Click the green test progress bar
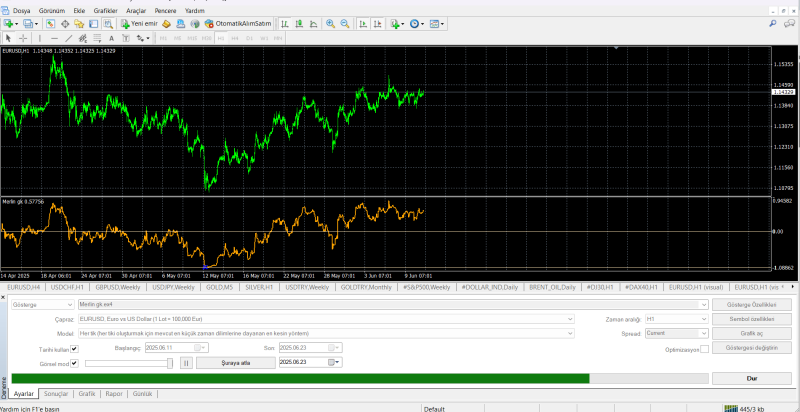This screenshot has width=800, height=412. click(300, 378)
